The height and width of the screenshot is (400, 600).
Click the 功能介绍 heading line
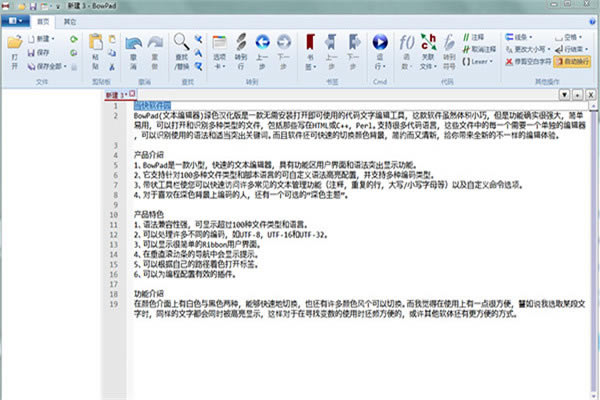pos(148,294)
